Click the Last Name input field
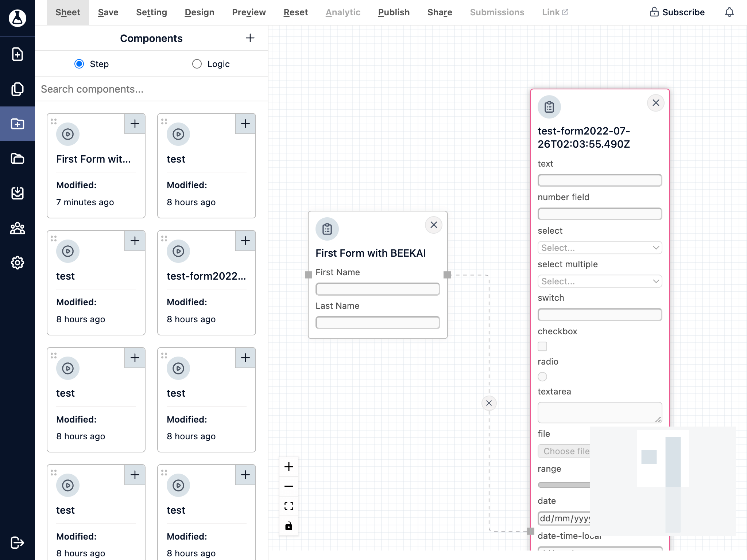Viewport: 747px width, 560px height. point(378,323)
